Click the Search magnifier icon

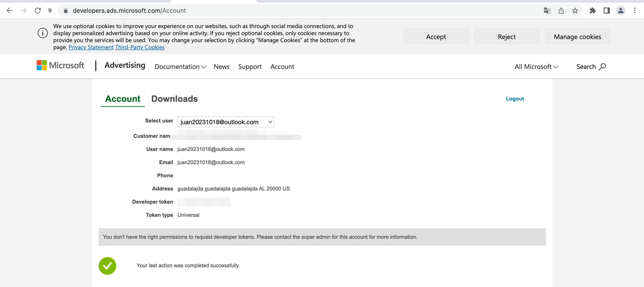(x=602, y=67)
